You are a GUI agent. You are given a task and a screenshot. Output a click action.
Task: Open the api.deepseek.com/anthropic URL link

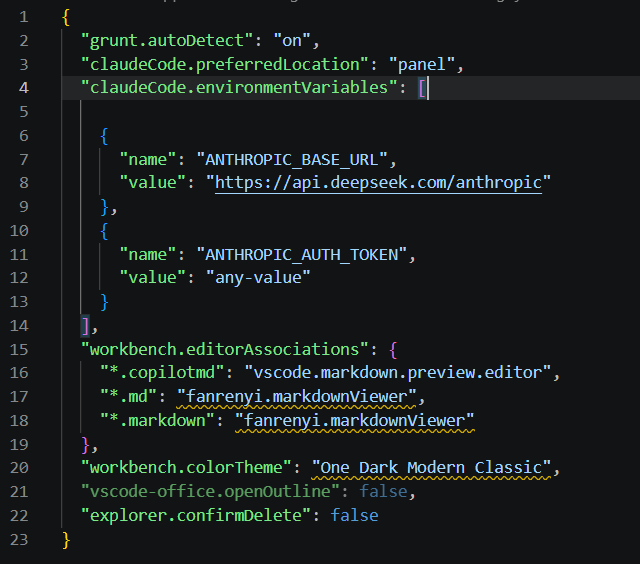pyautogui.click(x=378, y=183)
